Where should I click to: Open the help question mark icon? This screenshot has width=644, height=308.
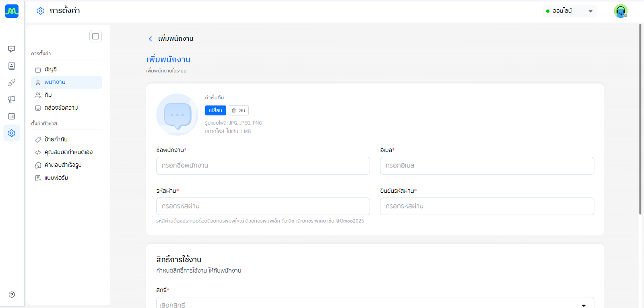click(12, 295)
